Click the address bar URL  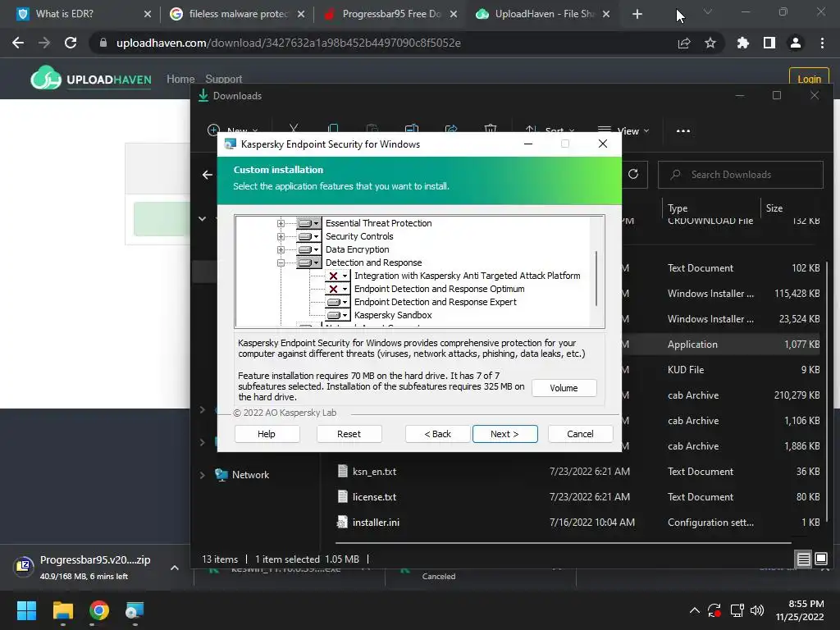point(288,43)
